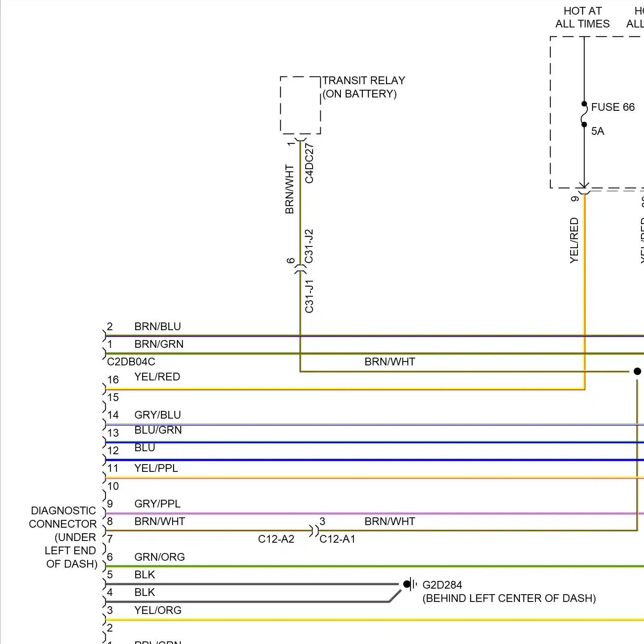644x644 pixels.
Task: Select pin number 15
Action: coord(113,398)
